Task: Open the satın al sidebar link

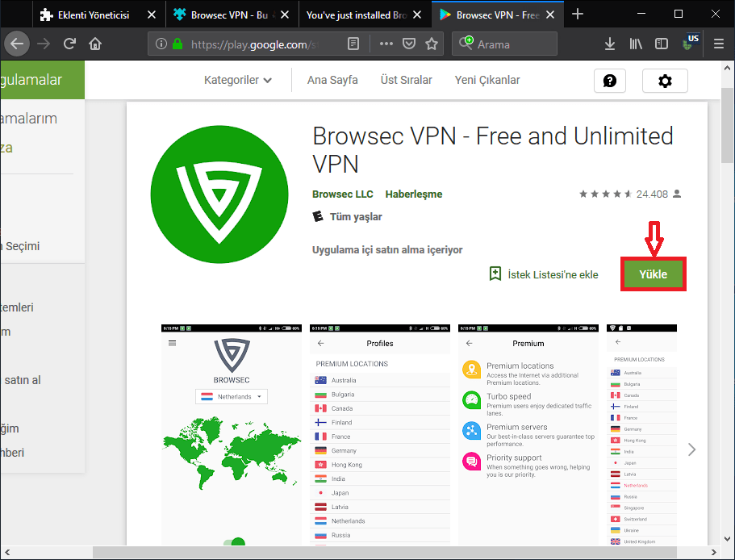Action: tap(23, 380)
